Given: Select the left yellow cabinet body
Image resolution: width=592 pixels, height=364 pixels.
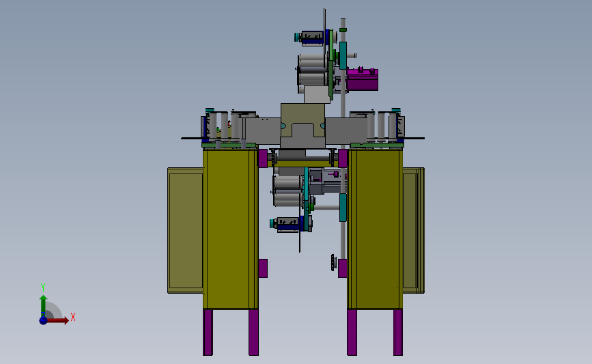Looking at the screenshot, I should click(230, 229).
